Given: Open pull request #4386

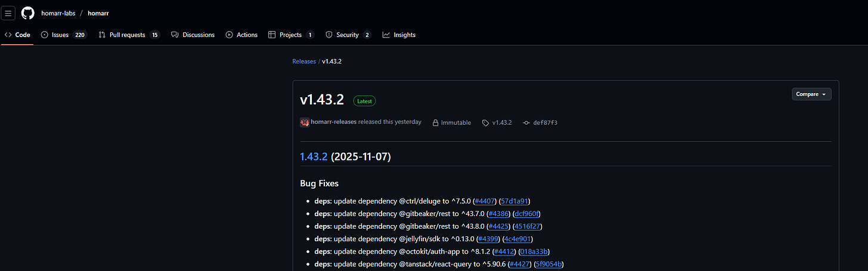Looking at the screenshot, I should coord(499,214).
